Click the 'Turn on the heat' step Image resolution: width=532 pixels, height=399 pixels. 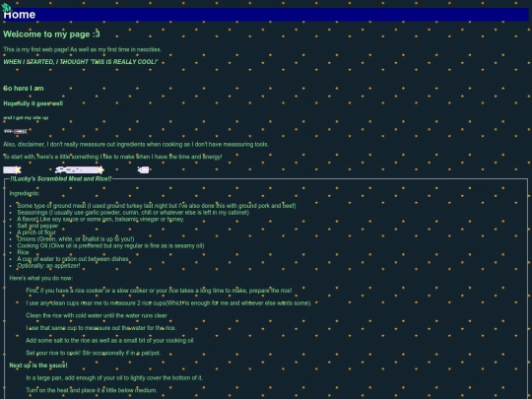click(x=92, y=390)
